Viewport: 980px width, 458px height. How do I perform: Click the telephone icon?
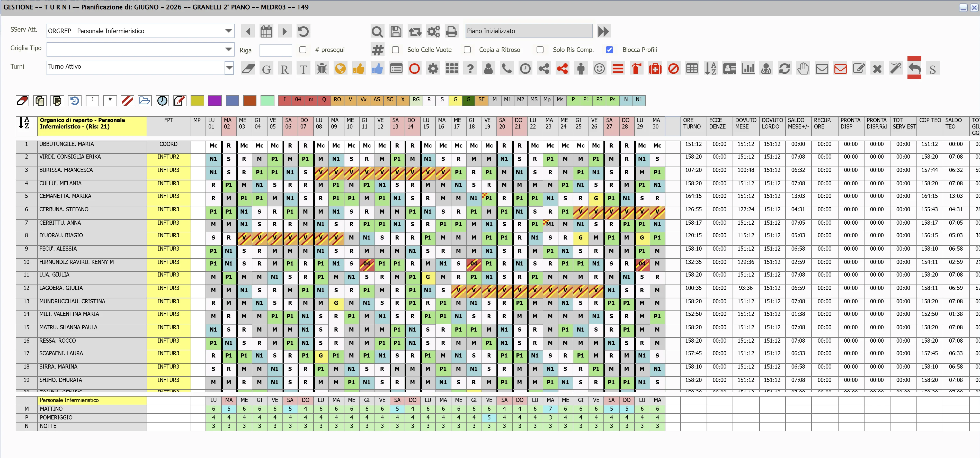[507, 69]
